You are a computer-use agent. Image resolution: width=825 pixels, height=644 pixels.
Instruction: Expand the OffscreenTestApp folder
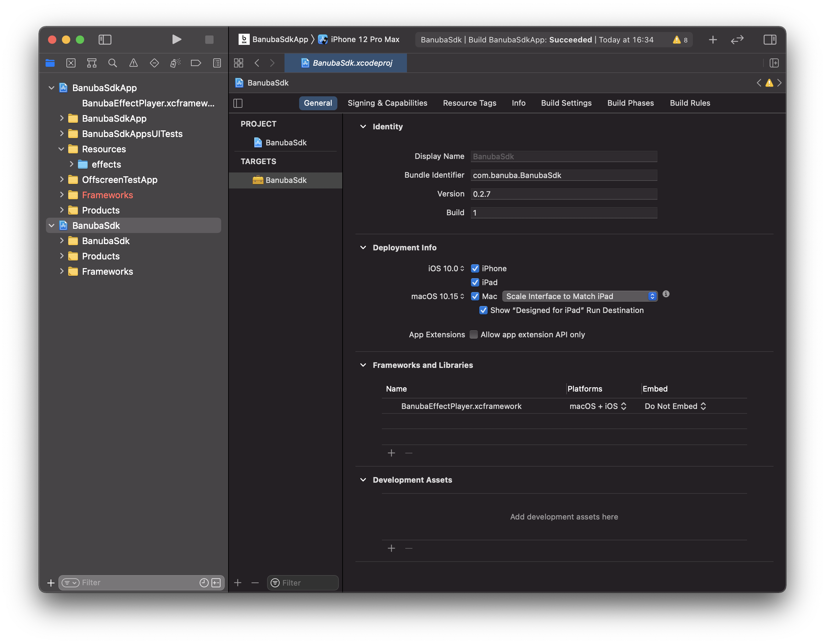coord(62,179)
